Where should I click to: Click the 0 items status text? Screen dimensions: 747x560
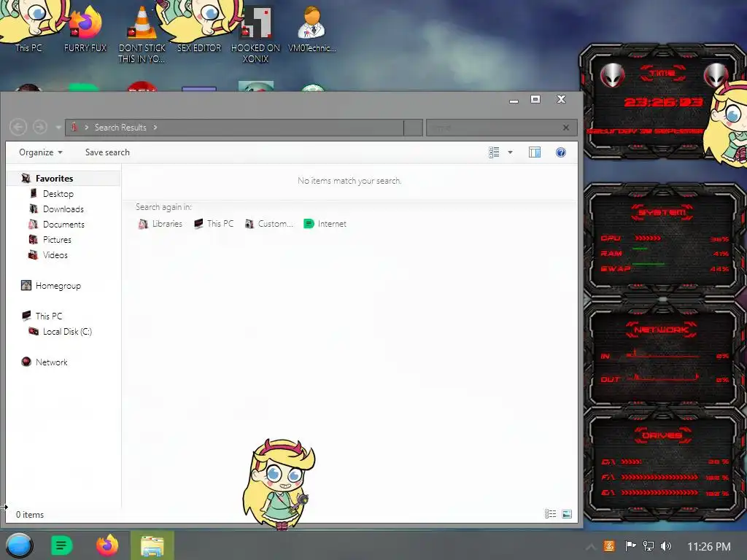[29, 515]
